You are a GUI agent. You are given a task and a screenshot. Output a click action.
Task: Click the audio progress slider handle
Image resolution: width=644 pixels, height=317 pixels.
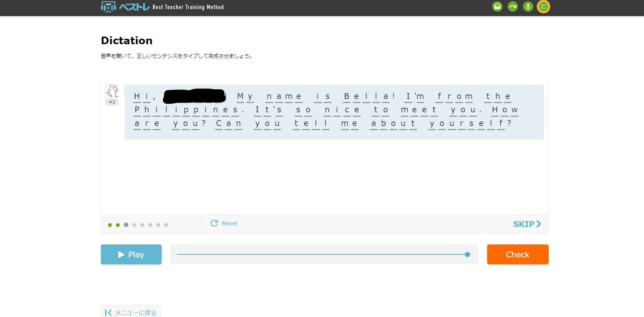point(467,254)
